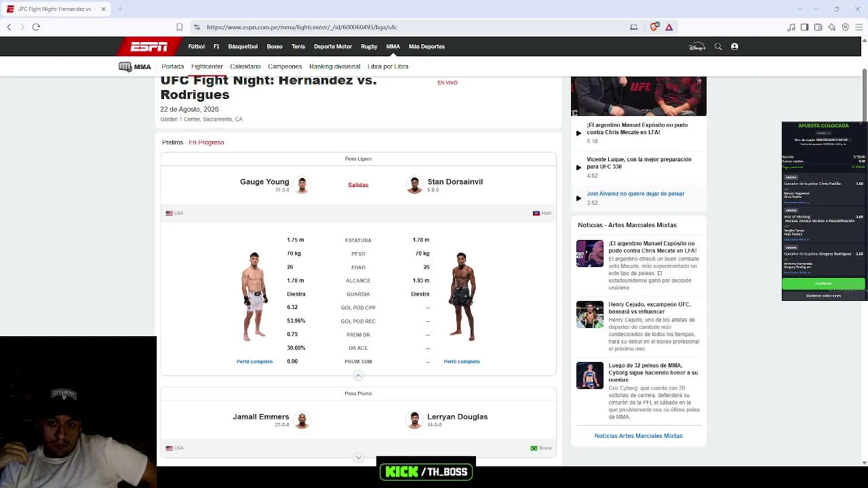Open the browser hamburger menu

[x=859, y=27]
